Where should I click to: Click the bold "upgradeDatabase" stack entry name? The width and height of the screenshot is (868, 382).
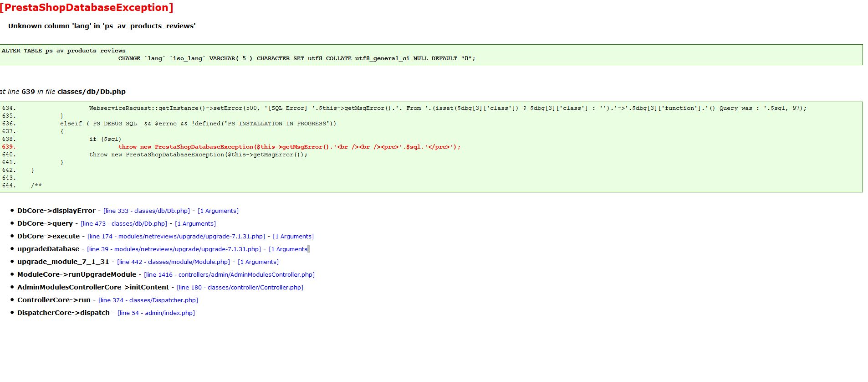click(x=48, y=249)
